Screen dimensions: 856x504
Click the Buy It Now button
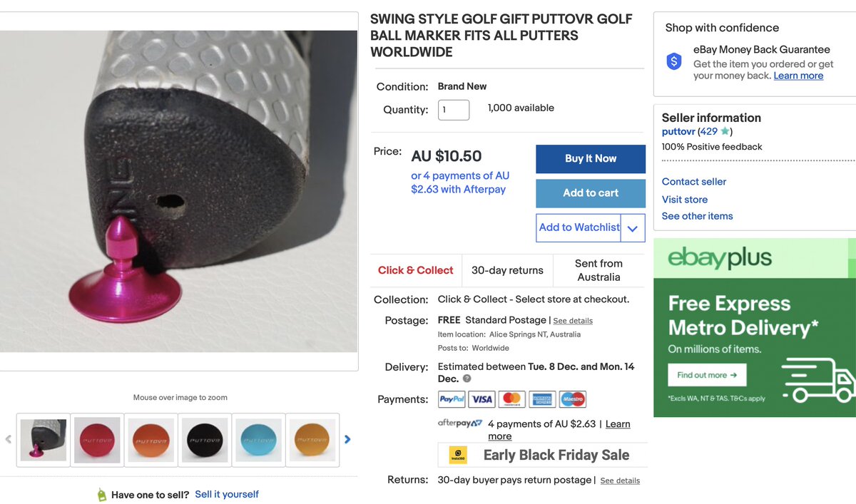591,159
